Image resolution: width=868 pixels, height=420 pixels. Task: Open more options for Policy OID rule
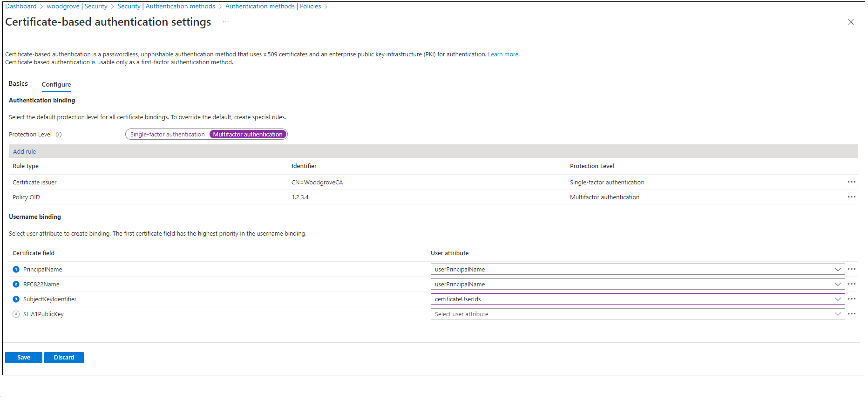pyautogui.click(x=851, y=197)
